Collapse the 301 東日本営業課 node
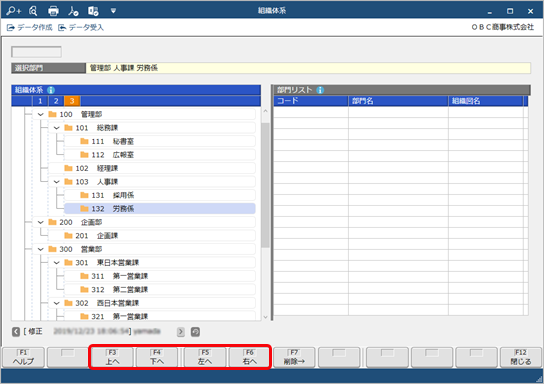The image size is (544, 384). (57, 263)
